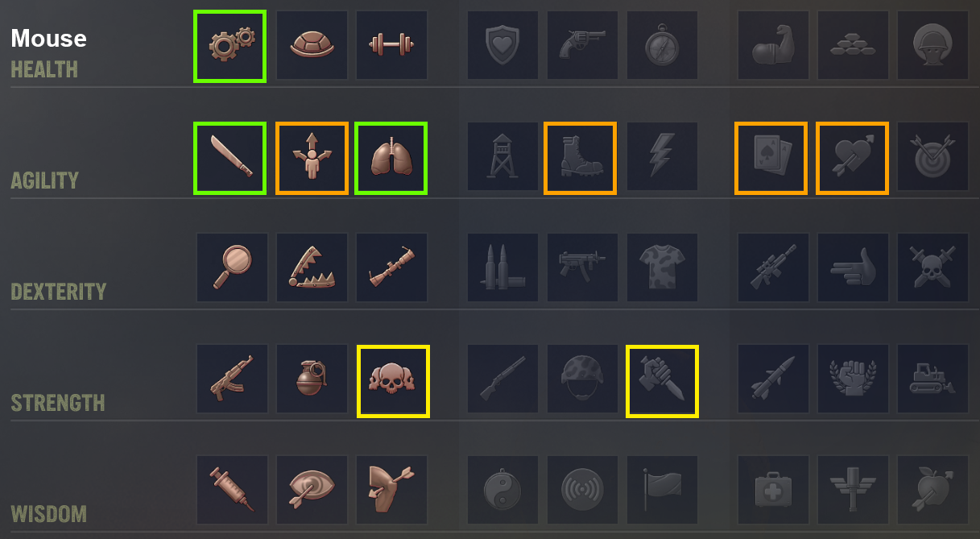Select the skull perk highlighted in yellow
This screenshot has width=980, height=539.
click(393, 381)
